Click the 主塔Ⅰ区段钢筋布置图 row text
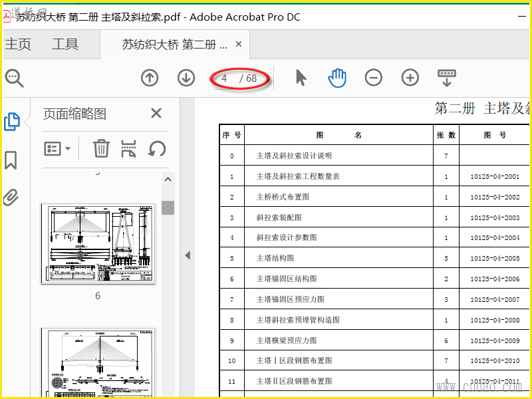This screenshot has height=399, width=532. (294, 360)
